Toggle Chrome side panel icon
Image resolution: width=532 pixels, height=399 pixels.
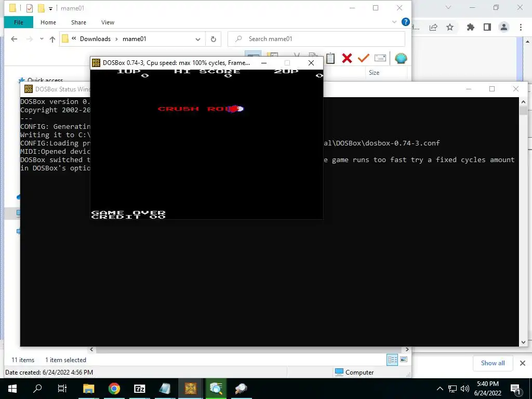pos(487,27)
